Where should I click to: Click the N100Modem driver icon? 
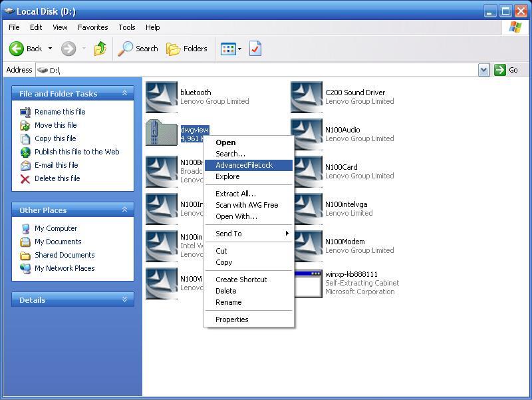coord(306,245)
